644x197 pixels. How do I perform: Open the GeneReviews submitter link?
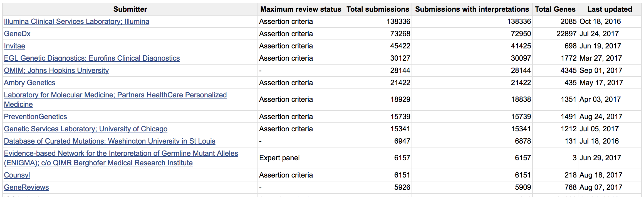pyautogui.click(x=26, y=187)
